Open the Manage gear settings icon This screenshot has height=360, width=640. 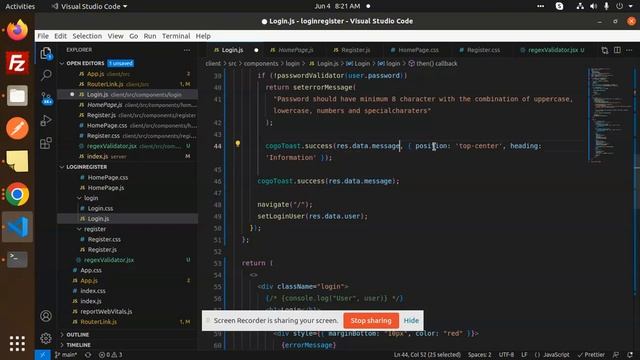point(46,338)
